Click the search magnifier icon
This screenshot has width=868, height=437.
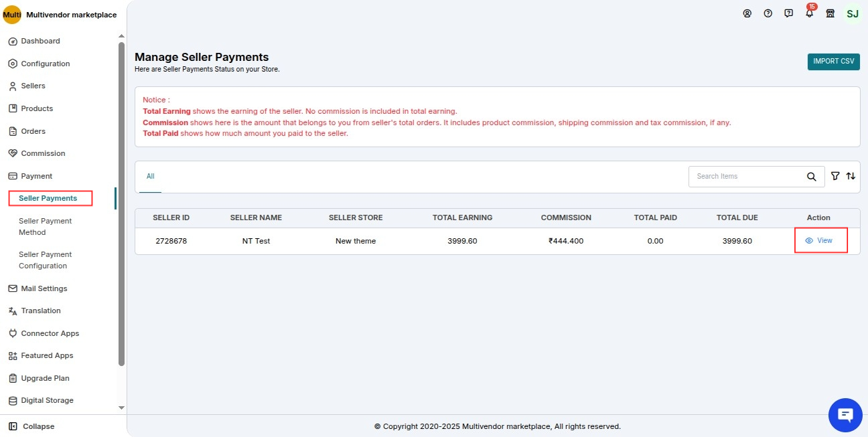click(811, 176)
